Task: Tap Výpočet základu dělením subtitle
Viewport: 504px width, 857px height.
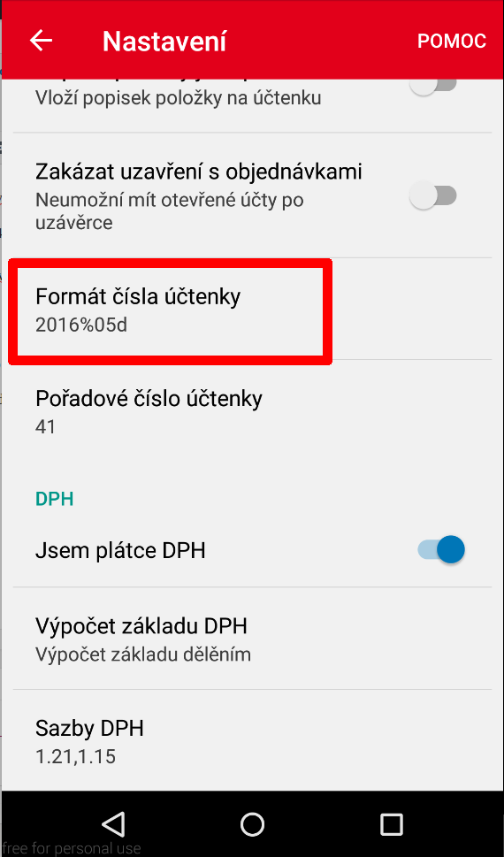Action: [143, 654]
